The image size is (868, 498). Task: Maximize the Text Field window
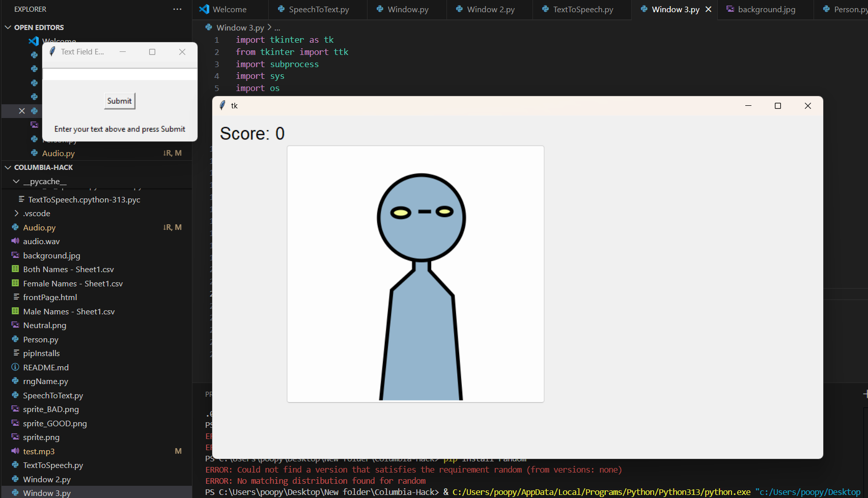(152, 52)
